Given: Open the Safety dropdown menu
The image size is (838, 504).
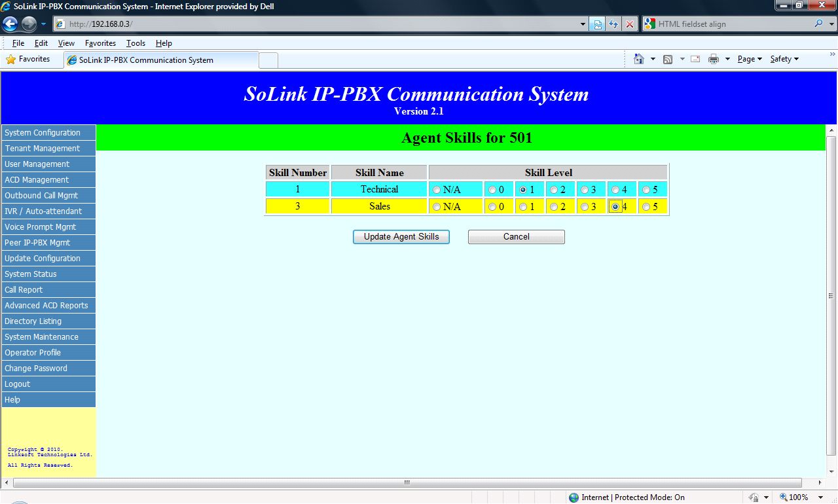Looking at the screenshot, I should [784, 59].
